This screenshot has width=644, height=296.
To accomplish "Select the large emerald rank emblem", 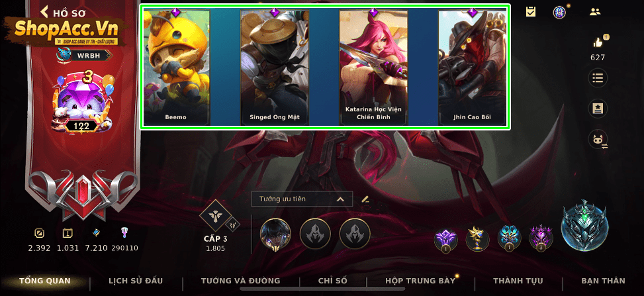I will pyautogui.click(x=585, y=226).
